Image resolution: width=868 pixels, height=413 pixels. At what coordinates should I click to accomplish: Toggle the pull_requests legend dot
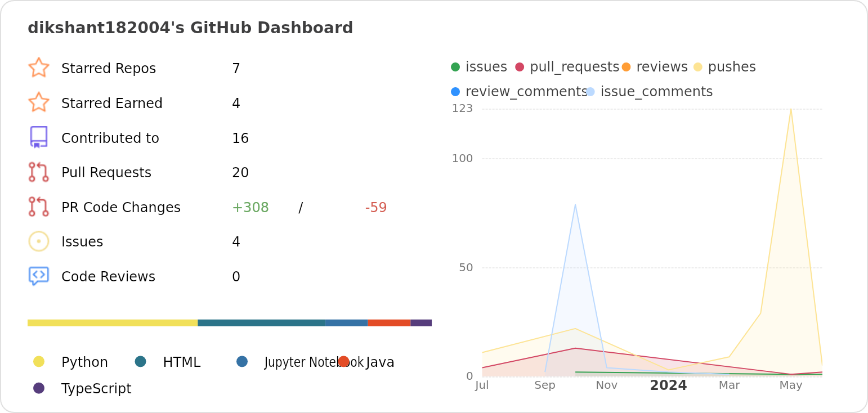520,67
